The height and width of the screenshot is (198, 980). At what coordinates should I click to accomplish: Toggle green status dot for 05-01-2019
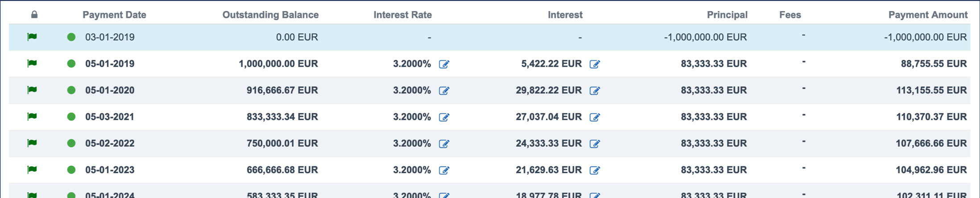coord(71,64)
